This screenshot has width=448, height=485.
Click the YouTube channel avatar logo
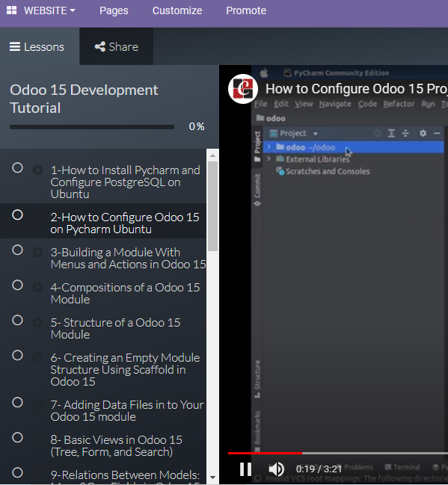(x=243, y=89)
